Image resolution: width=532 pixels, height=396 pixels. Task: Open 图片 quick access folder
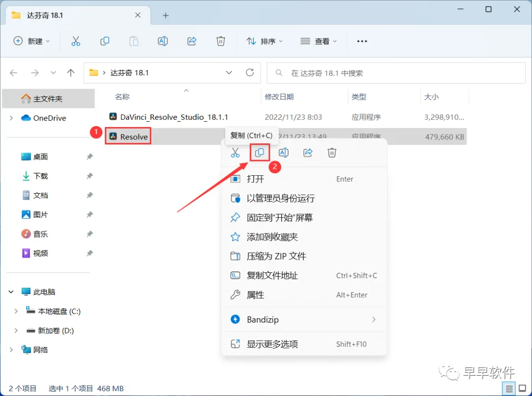[40, 215]
